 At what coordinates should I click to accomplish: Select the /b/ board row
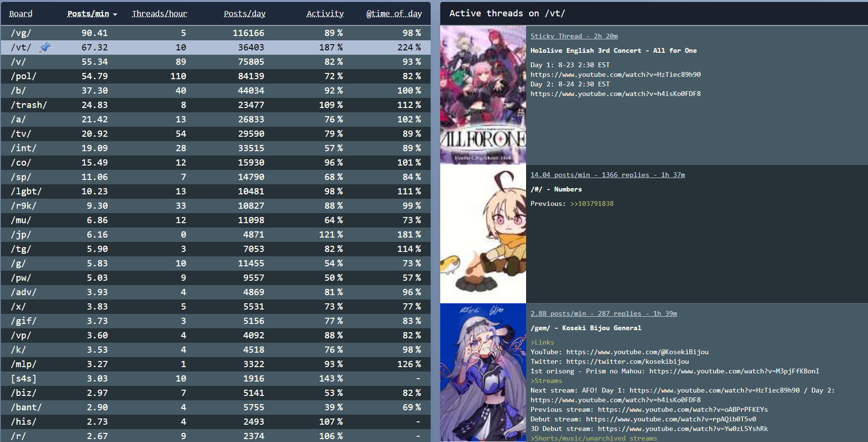[x=215, y=90]
